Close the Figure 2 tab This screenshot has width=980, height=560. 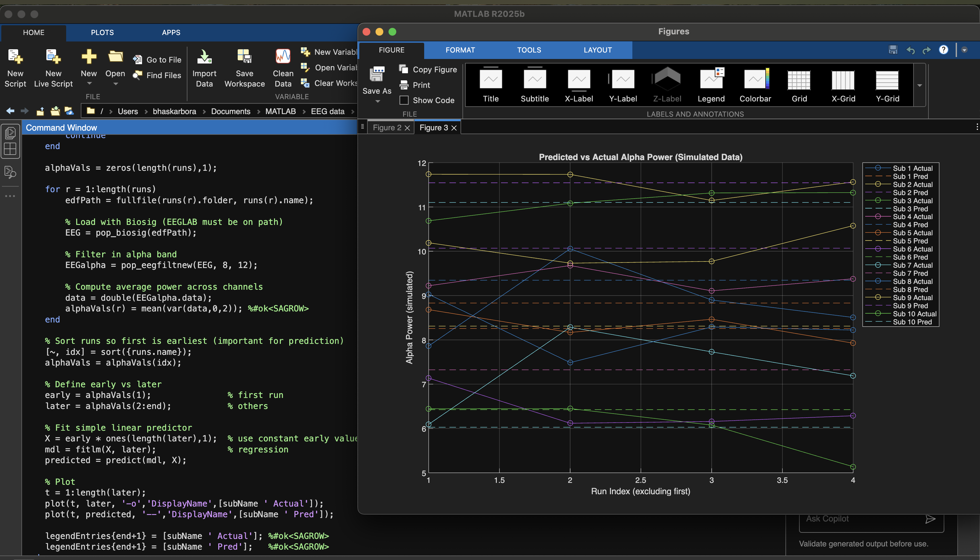[x=407, y=128]
